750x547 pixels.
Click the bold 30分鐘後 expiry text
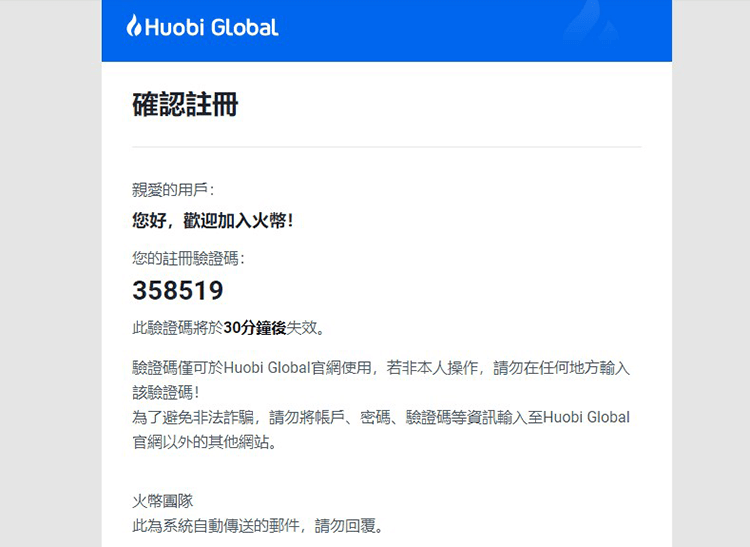pos(254,328)
